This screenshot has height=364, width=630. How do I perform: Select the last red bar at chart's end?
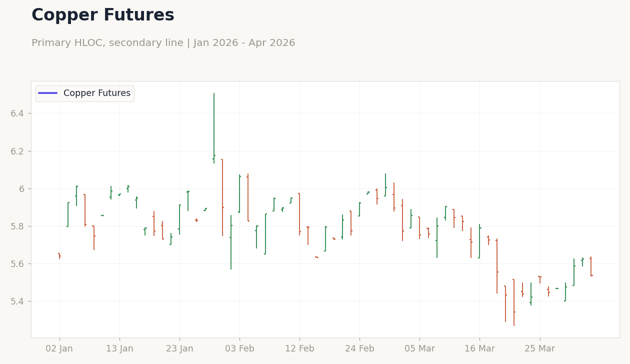(590, 266)
